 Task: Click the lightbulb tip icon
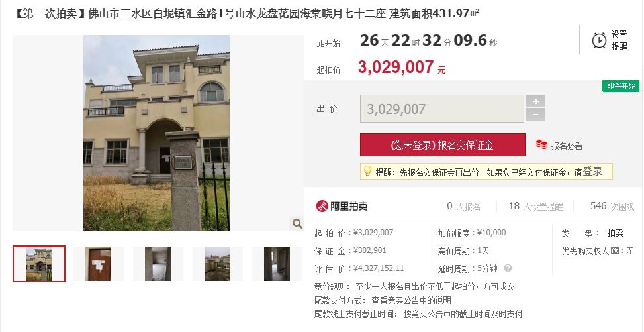pos(367,171)
